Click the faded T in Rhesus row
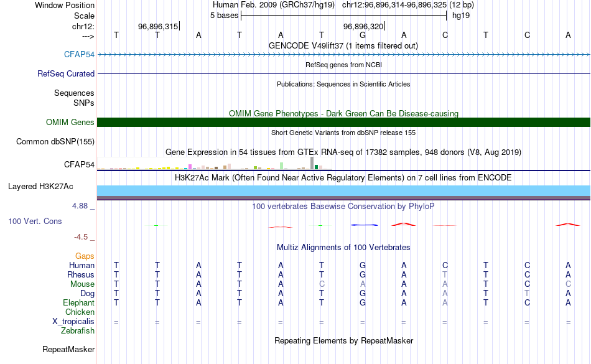Screen dimensions: 591x364 (x=445, y=274)
